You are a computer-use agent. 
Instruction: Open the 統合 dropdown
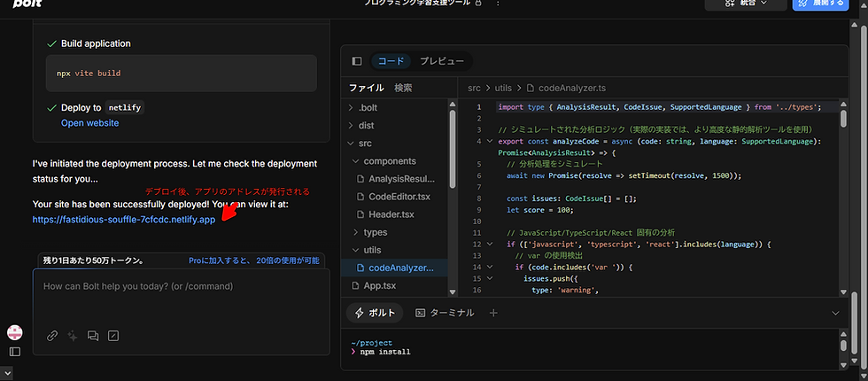(746, 4)
